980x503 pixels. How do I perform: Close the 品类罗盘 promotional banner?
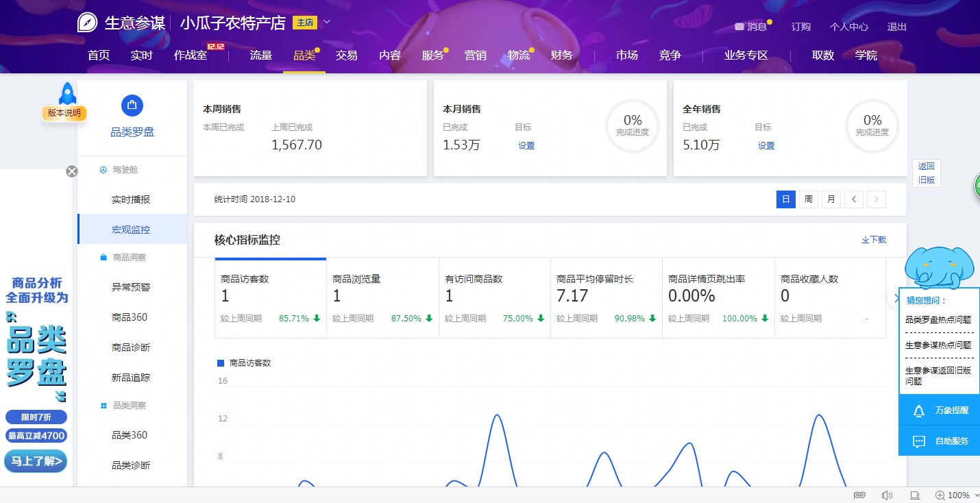(x=72, y=171)
